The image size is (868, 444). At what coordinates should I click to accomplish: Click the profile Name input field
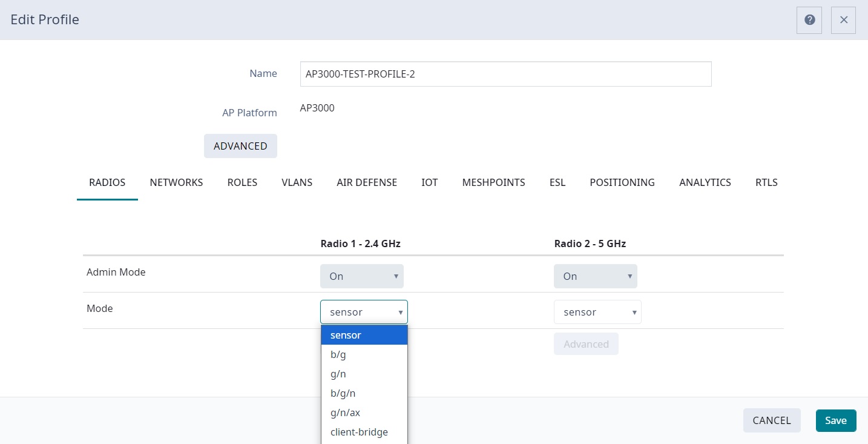(x=505, y=74)
